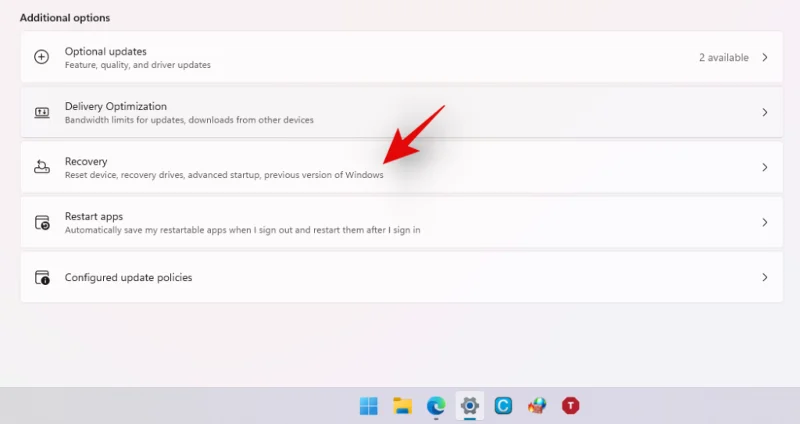Click the Configured update policies icon

click(x=42, y=278)
